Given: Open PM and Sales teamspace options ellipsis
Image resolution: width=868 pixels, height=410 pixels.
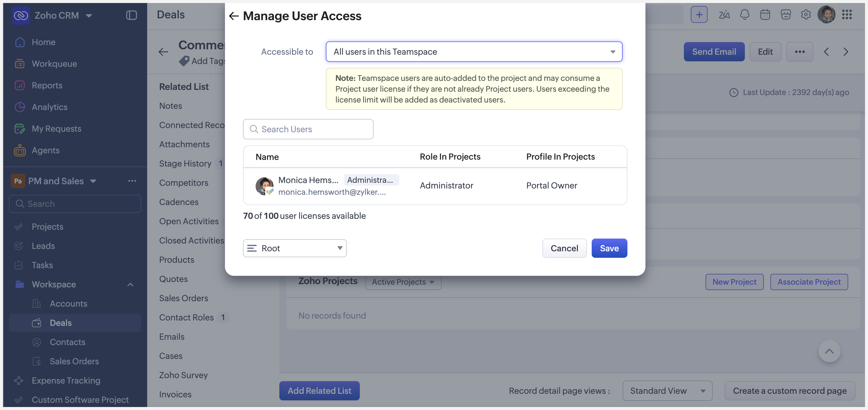Looking at the screenshot, I should (x=132, y=181).
